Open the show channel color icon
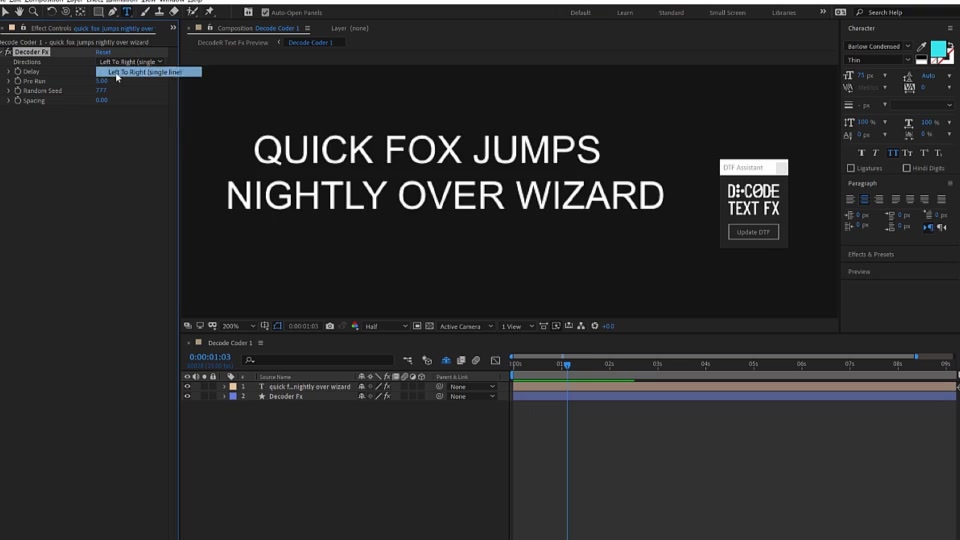Viewport: 960px width, 540px height. 355,326
